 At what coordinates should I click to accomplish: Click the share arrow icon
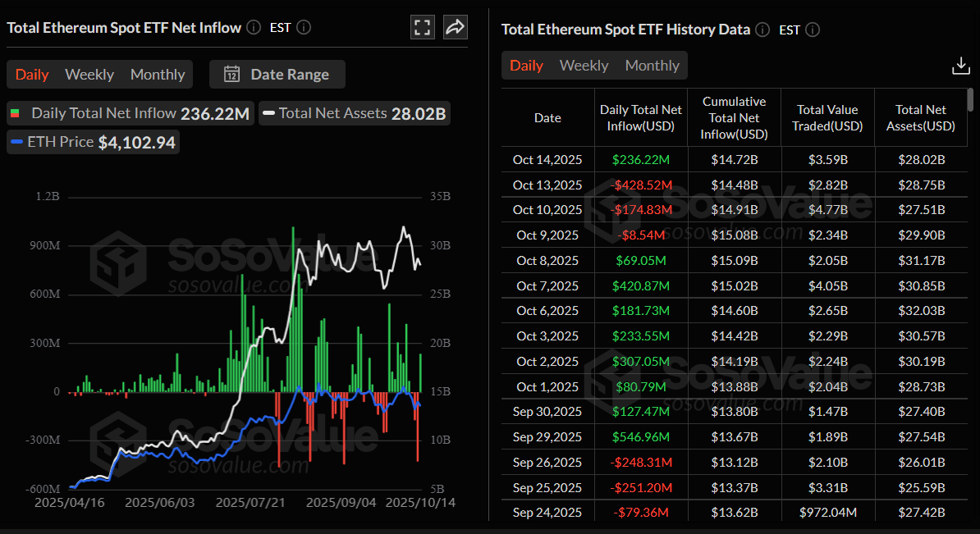click(x=455, y=27)
